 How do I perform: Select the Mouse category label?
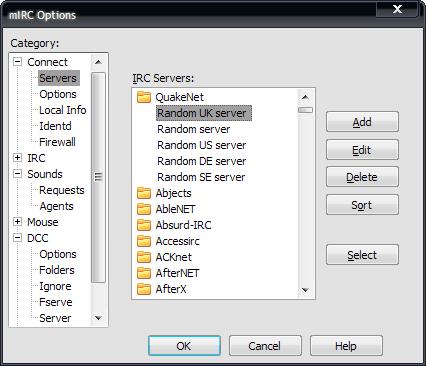point(43,222)
